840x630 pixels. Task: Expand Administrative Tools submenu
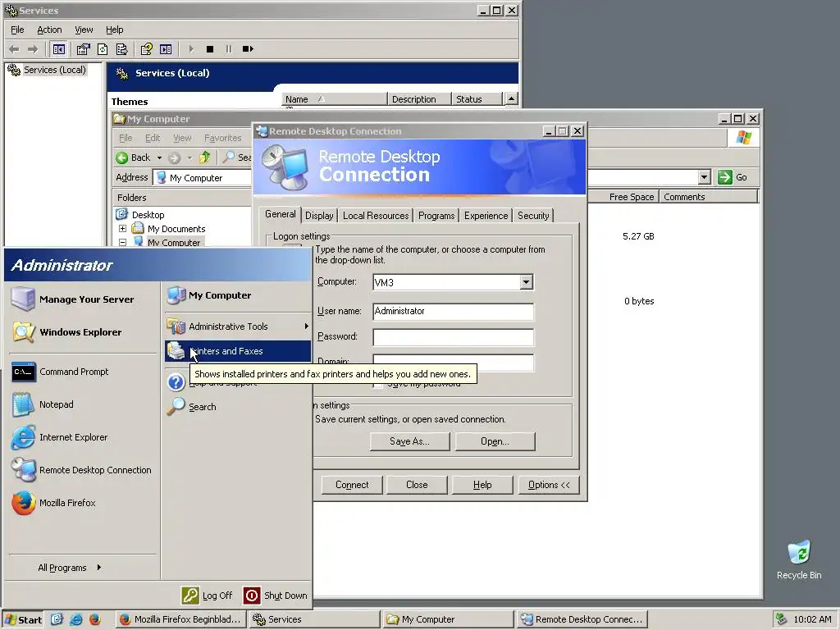[237, 326]
